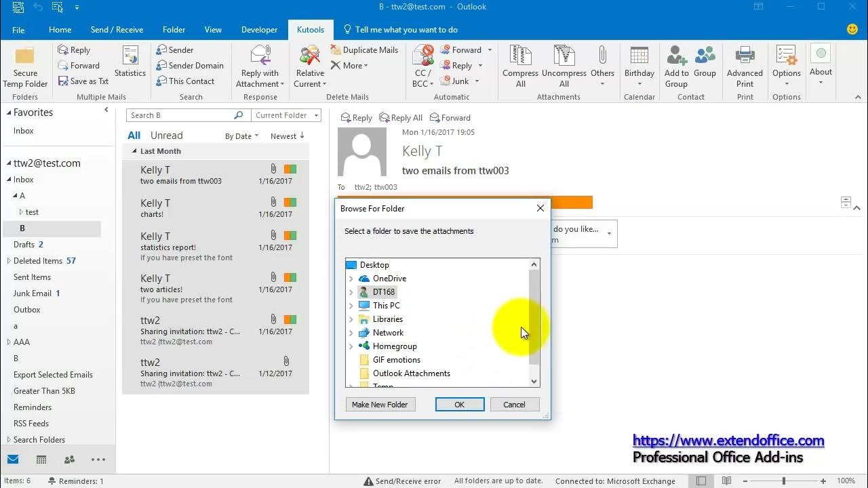Switch to the View tab
This screenshot has height=488, width=868.
tap(213, 30)
